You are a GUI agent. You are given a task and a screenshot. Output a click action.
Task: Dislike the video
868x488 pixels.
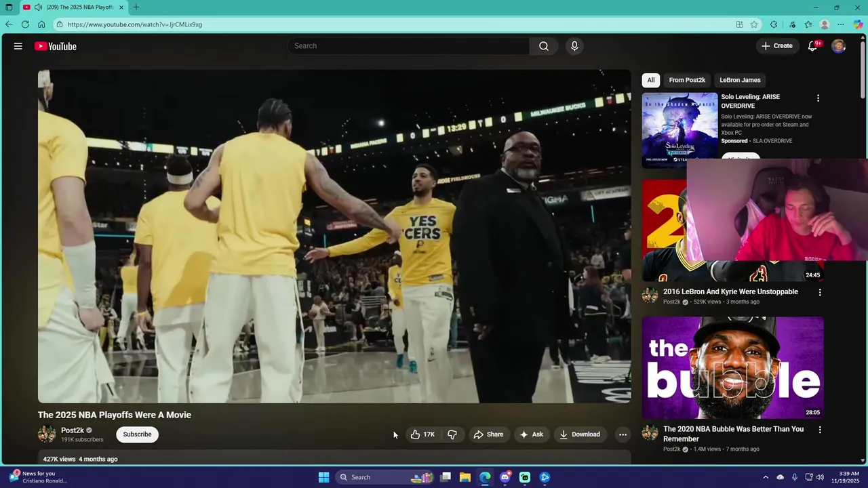coord(452,434)
